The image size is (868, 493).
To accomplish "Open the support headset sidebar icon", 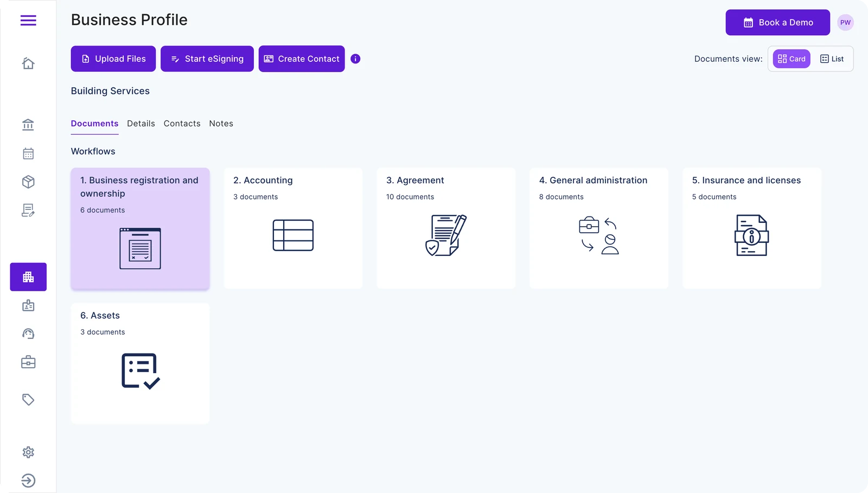I will (28, 334).
